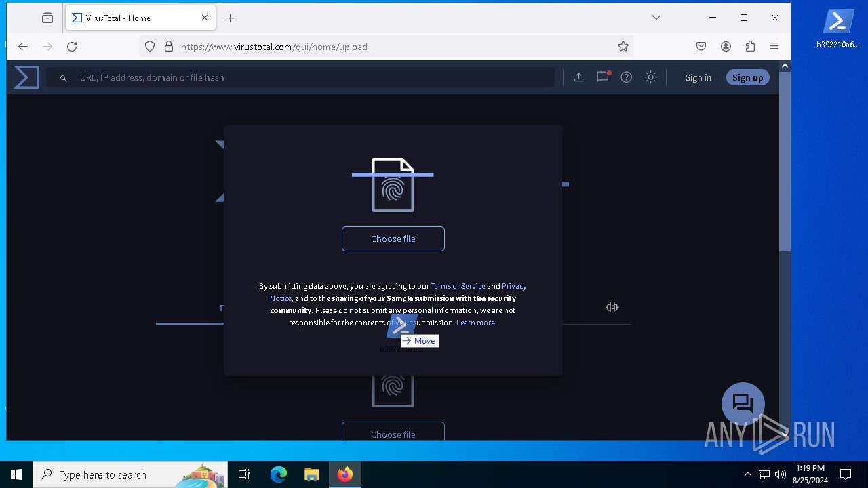Click the shield tracking protection icon

point(150,46)
